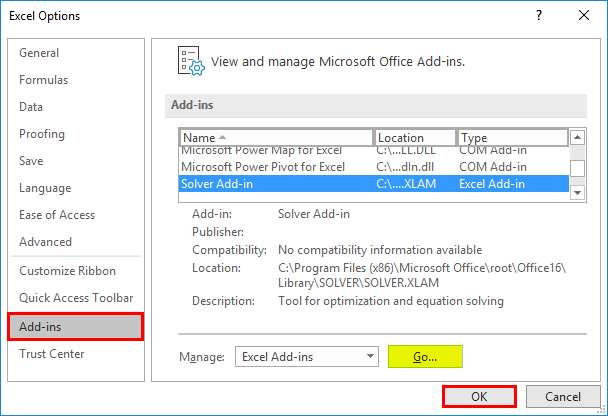Click the Help question mark button
The image size is (608, 416).
click(x=539, y=16)
